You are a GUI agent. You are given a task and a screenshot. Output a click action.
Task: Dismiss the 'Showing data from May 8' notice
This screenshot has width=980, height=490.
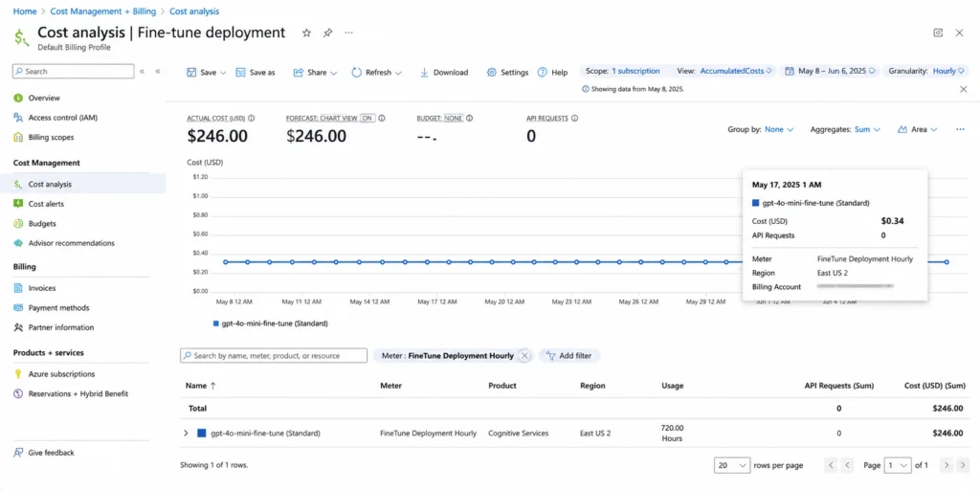(963, 89)
